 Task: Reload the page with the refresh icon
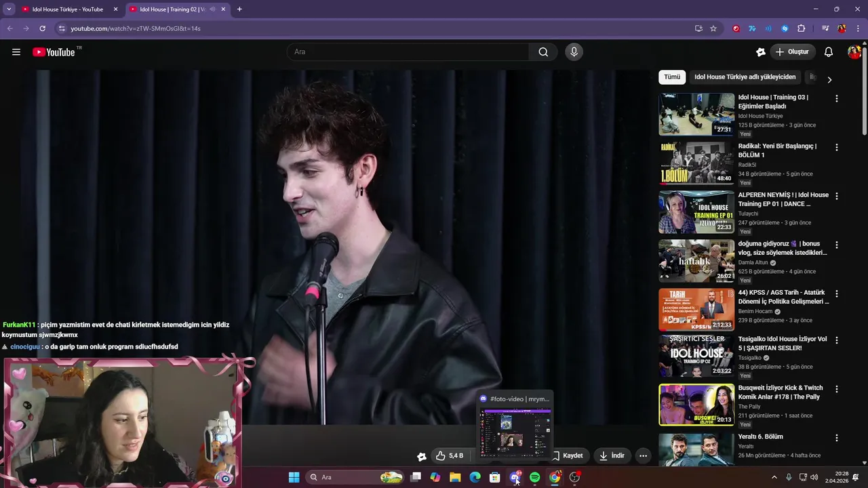[42, 28]
